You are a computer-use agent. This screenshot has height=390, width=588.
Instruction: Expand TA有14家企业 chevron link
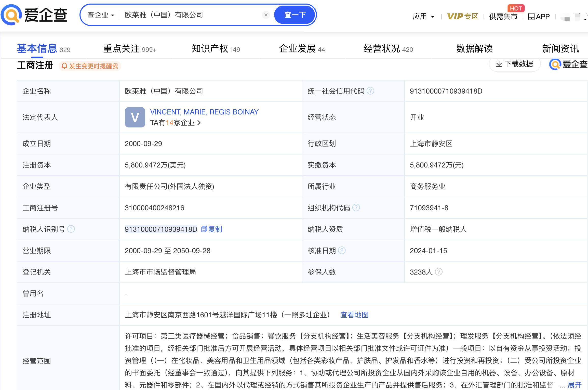tap(176, 123)
